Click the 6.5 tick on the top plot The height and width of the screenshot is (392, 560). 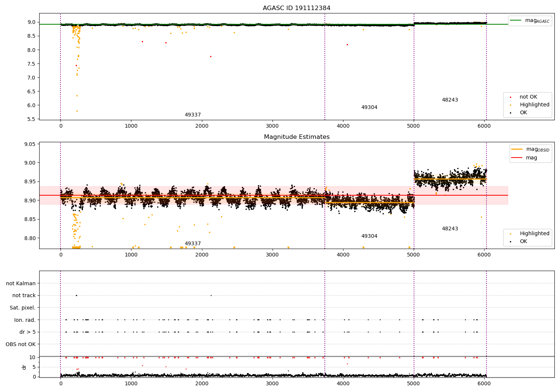(32, 91)
